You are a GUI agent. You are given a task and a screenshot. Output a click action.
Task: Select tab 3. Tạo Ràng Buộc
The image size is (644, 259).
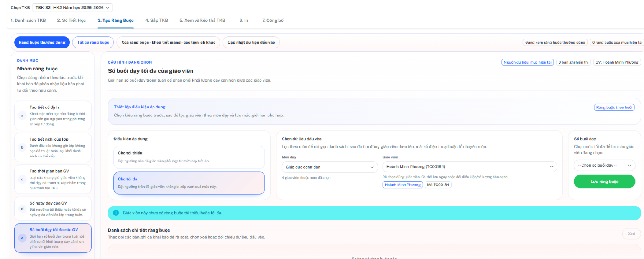click(115, 20)
